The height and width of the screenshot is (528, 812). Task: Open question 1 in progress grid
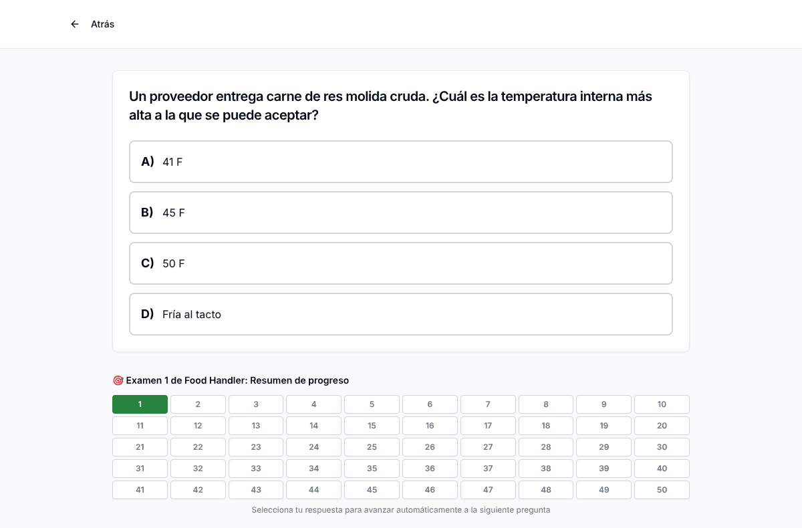140,404
